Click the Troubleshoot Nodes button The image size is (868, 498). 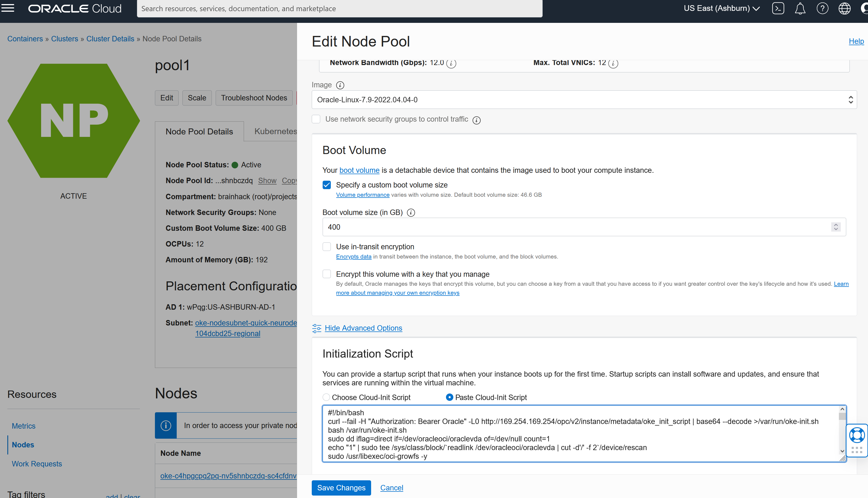pos(254,98)
